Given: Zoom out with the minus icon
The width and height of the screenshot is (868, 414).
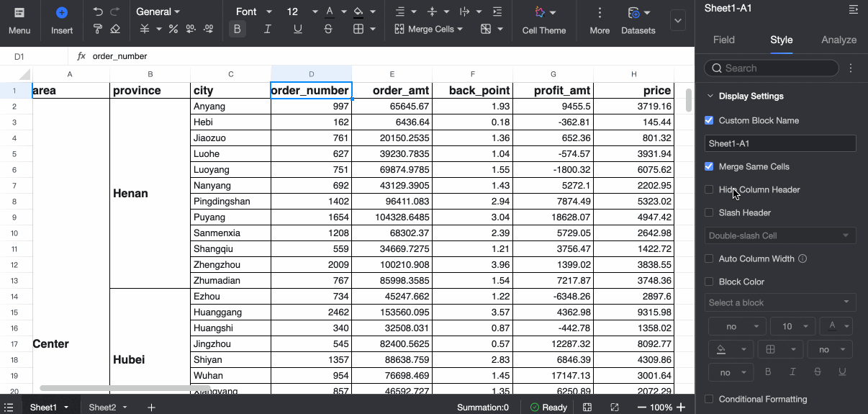Looking at the screenshot, I should click(x=642, y=408).
